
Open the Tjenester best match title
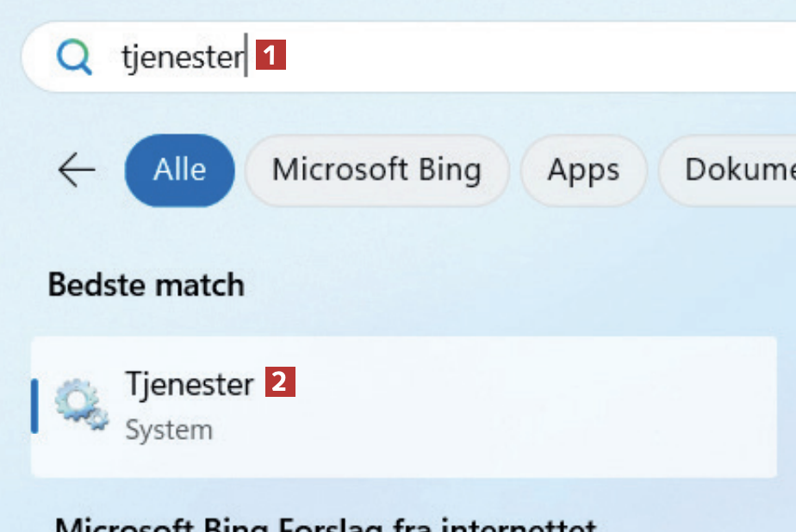coord(190,383)
